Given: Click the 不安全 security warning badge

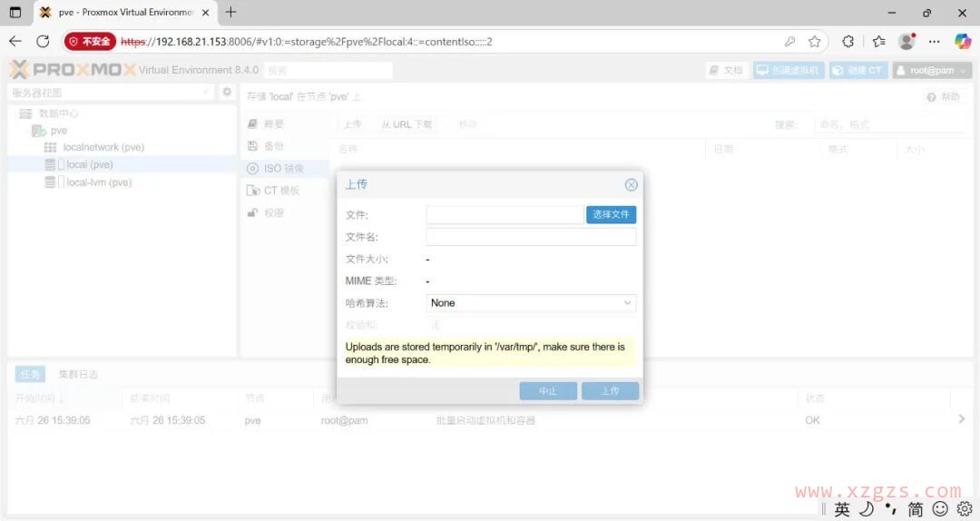Looking at the screenshot, I should click(90, 42).
